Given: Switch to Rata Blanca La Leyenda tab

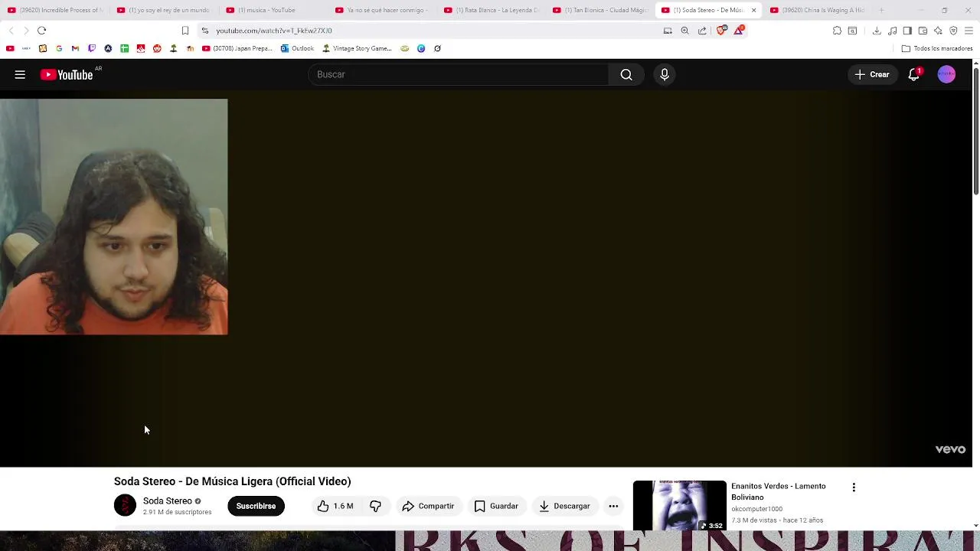Looking at the screenshot, I should click(492, 10).
